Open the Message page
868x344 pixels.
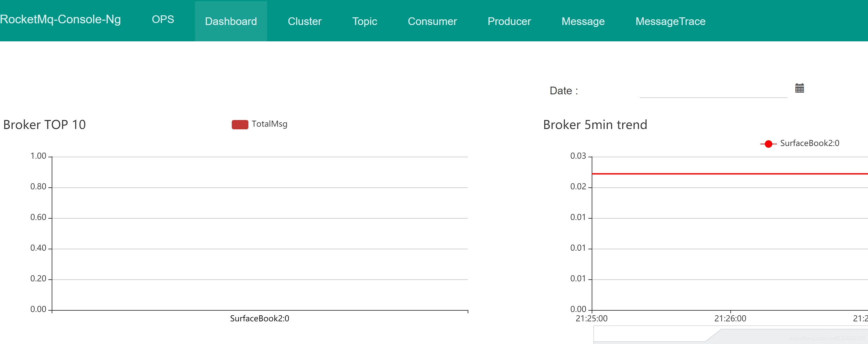click(583, 21)
